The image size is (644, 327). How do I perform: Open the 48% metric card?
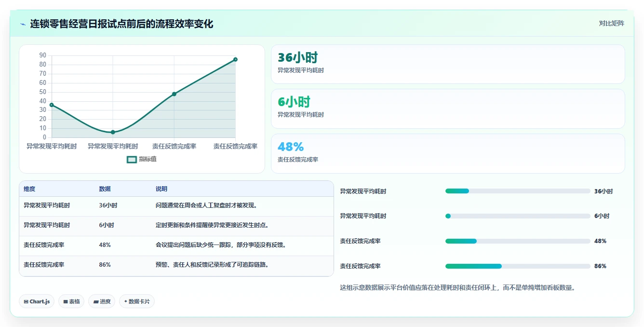tap(448, 153)
